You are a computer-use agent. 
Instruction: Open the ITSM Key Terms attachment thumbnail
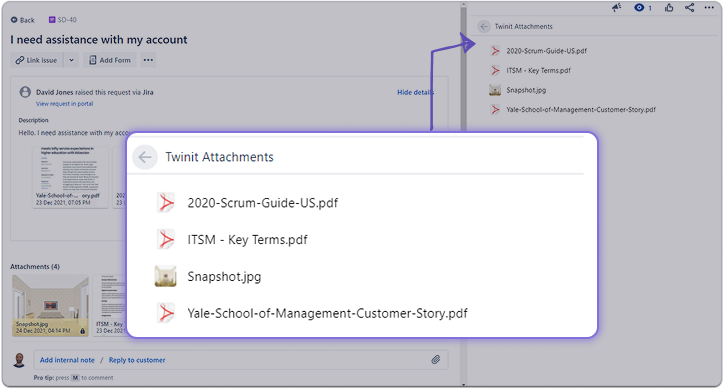(x=110, y=305)
